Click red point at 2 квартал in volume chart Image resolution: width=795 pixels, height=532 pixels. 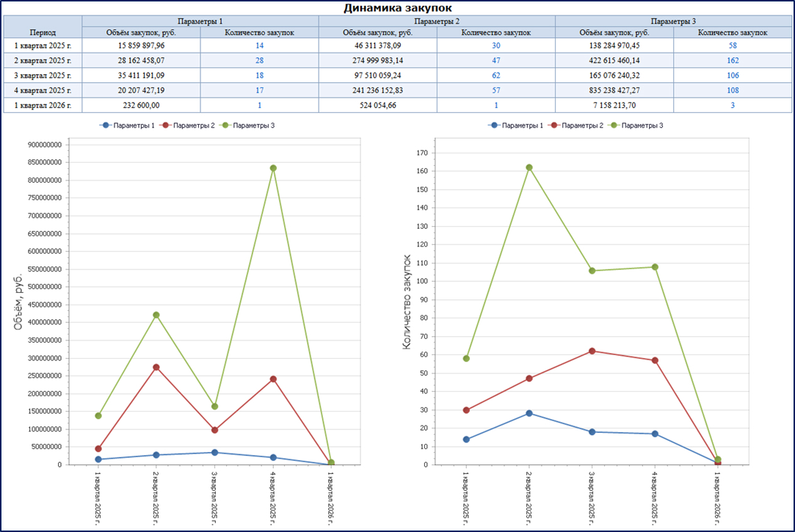(x=156, y=367)
